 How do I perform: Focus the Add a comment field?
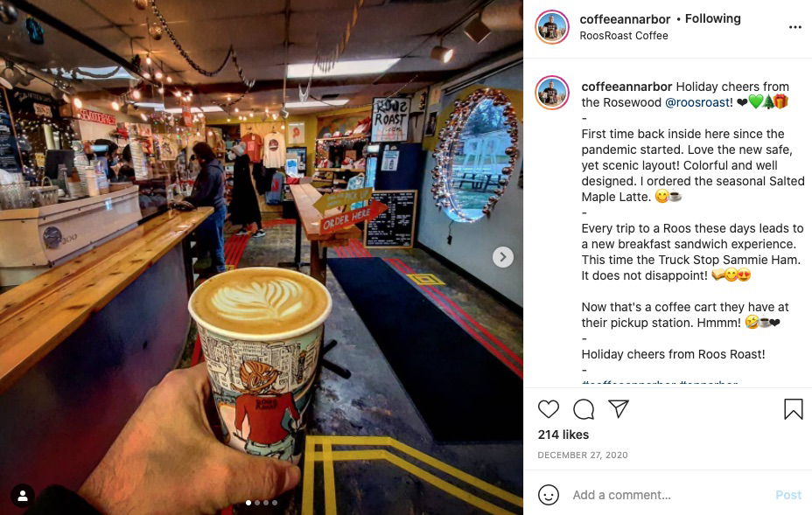pyautogui.click(x=668, y=496)
